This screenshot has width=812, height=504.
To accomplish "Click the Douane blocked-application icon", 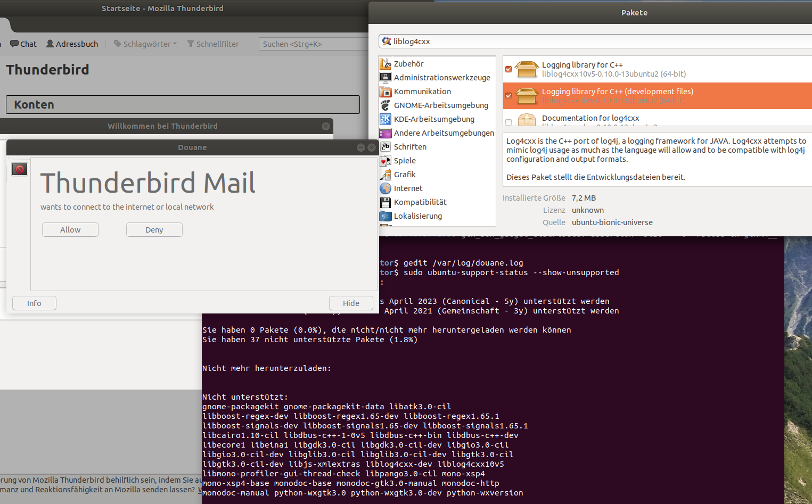I will coord(20,170).
